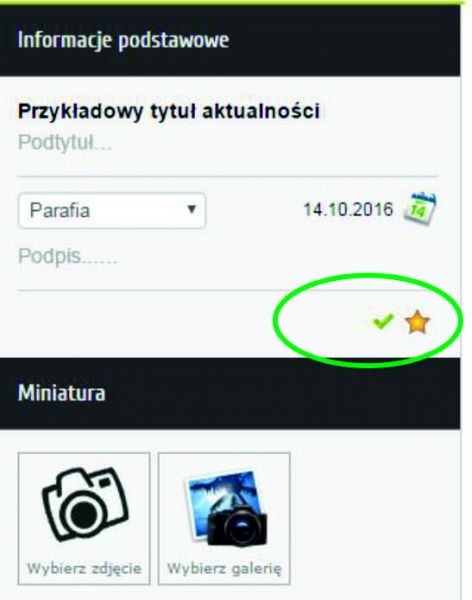472x600 pixels.
Task: Click the Wybierz galerię label
Action: coord(224,568)
